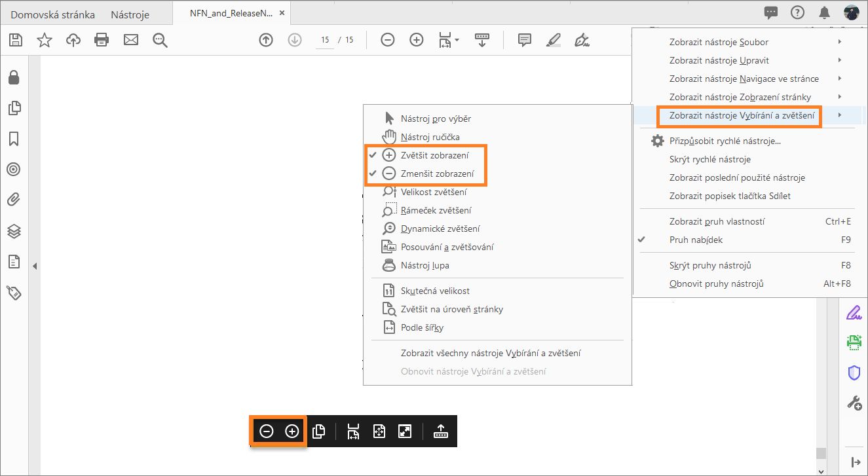Open the lock security panel in left sidebar
The height and width of the screenshot is (476, 868).
click(x=14, y=78)
